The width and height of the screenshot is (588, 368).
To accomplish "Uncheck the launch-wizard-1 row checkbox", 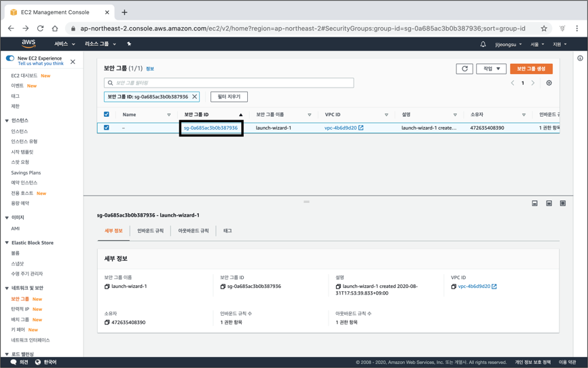I will click(x=107, y=128).
